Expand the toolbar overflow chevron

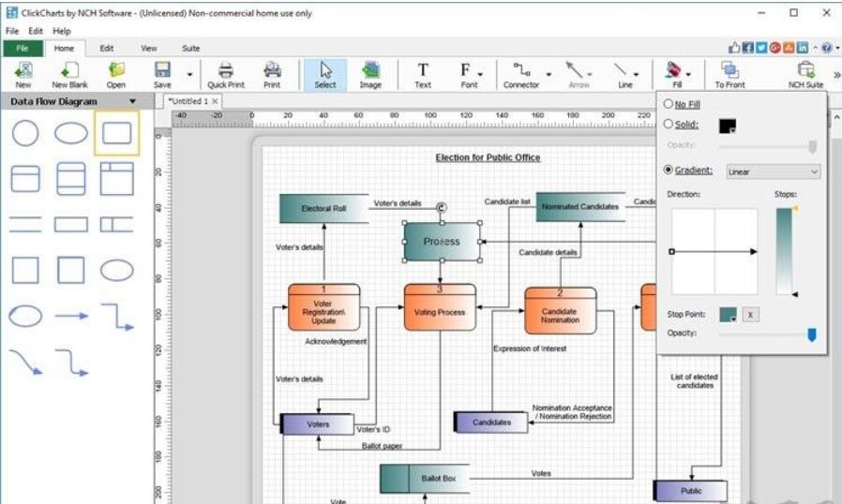pyautogui.click(x=836, y=75)
